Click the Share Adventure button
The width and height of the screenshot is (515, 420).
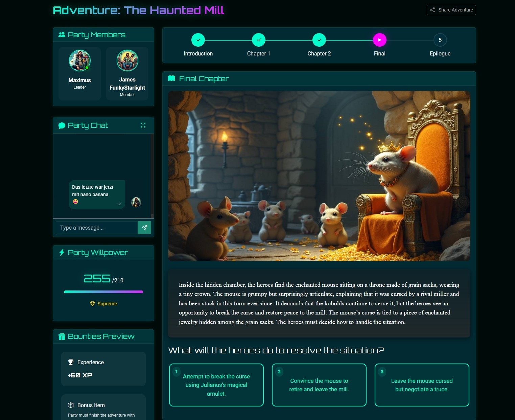click(x=451, y=10)
